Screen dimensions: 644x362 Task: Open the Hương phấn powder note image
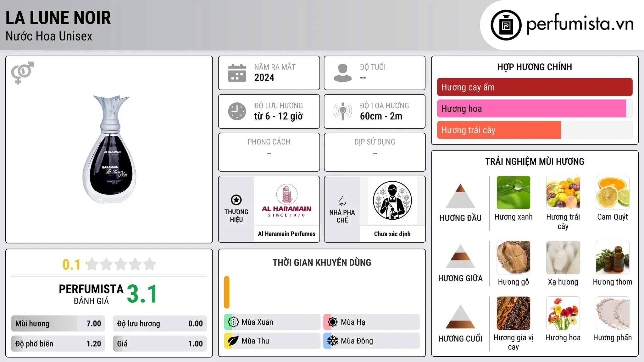click(x=613, y=313)
